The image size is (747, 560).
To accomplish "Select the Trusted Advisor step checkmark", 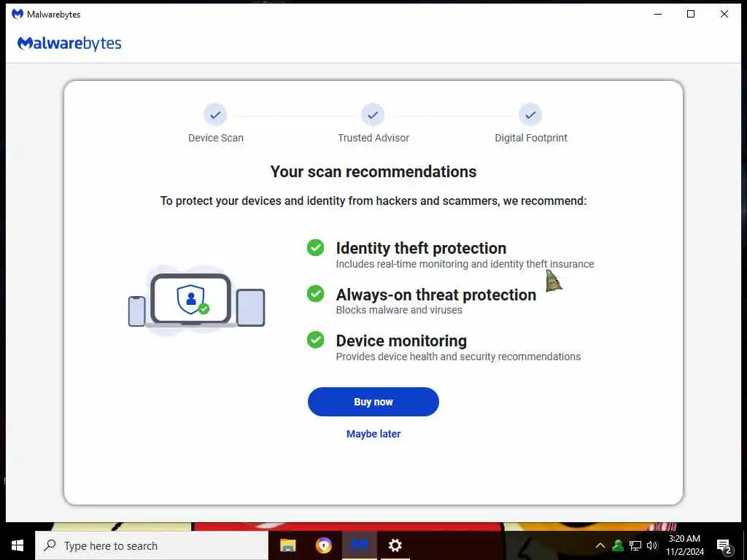I will point(373,114).
